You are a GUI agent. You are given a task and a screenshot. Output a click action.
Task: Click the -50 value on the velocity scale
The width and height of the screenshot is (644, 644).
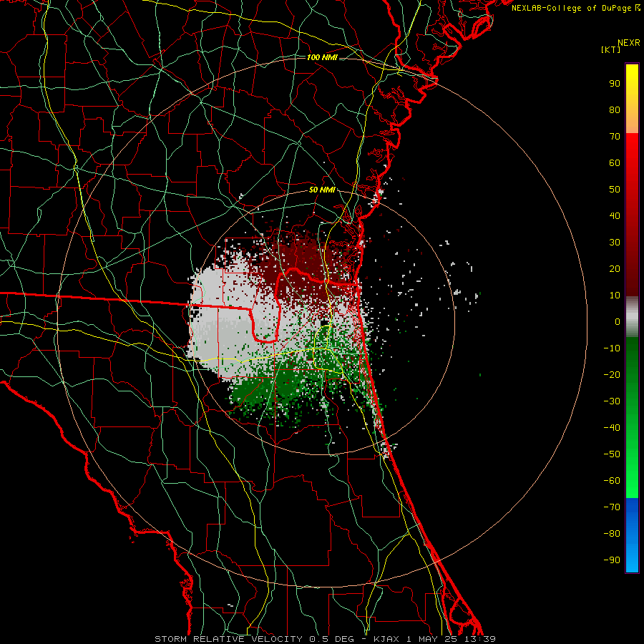click(x=612, y=454)
